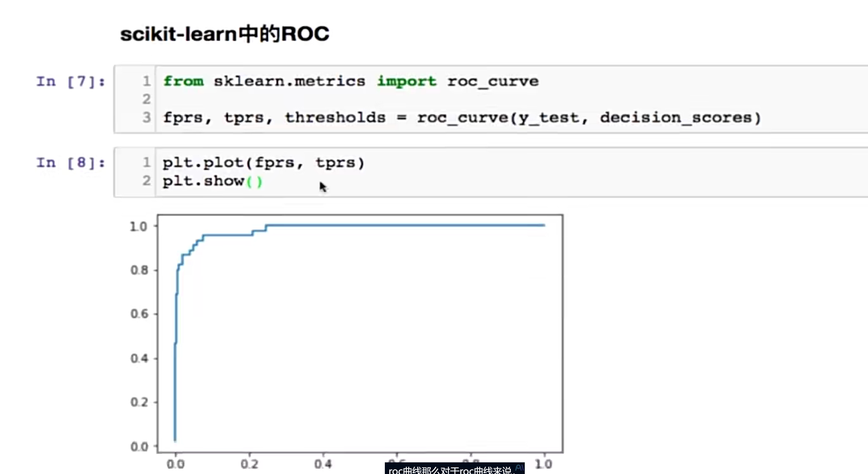Click the 'from' keyword in cell 7
The width and height of the screenshot is (868, 474).
click(183, 82)
